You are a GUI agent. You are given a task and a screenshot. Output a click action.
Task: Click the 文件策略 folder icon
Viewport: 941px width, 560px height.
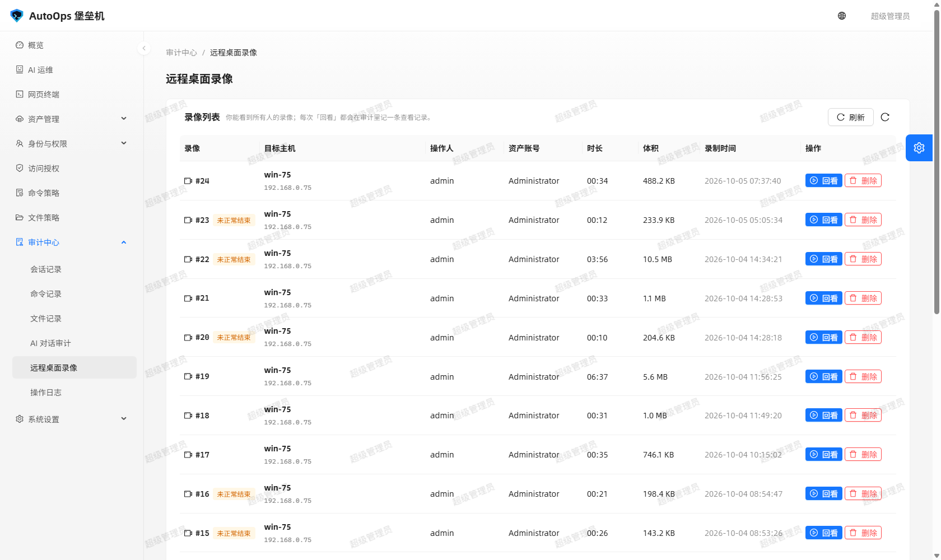[x=20, y=217]
